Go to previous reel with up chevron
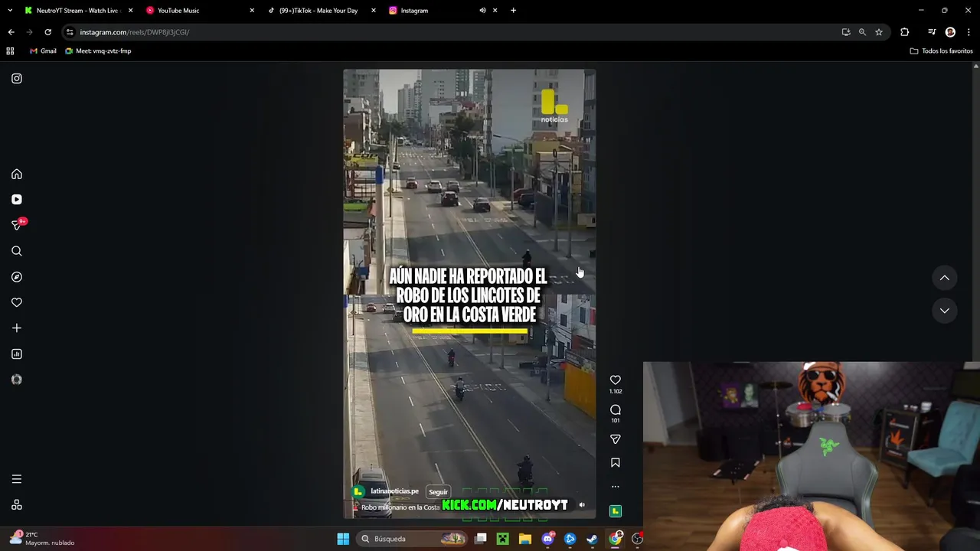 tap(945, 278)
